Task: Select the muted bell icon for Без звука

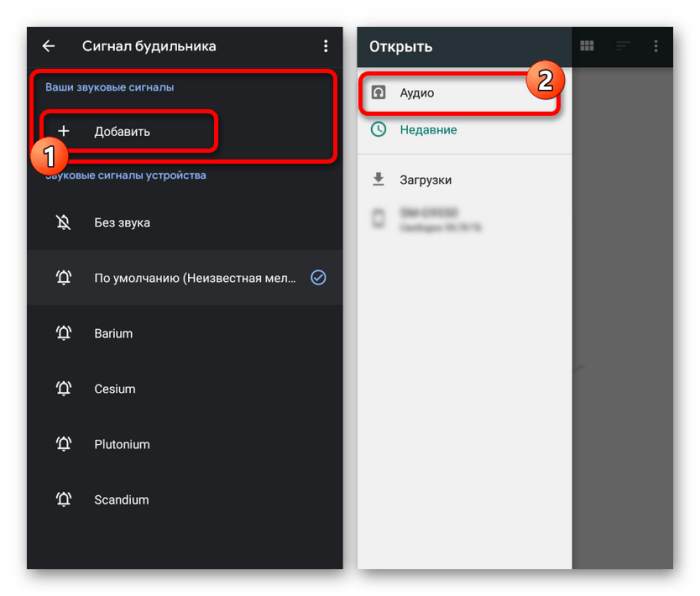Action: 63,222
